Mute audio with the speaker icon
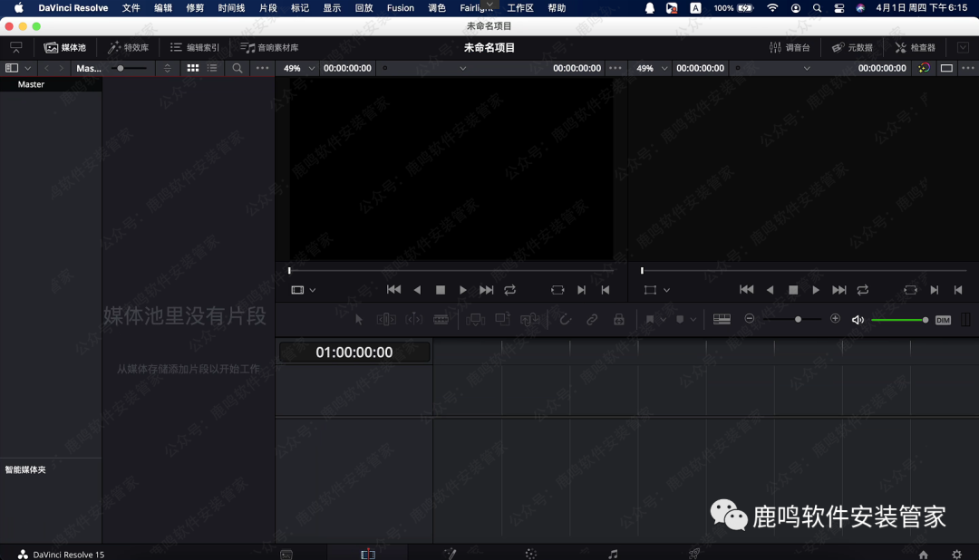 pyautogui.click(x=858, y=319)
